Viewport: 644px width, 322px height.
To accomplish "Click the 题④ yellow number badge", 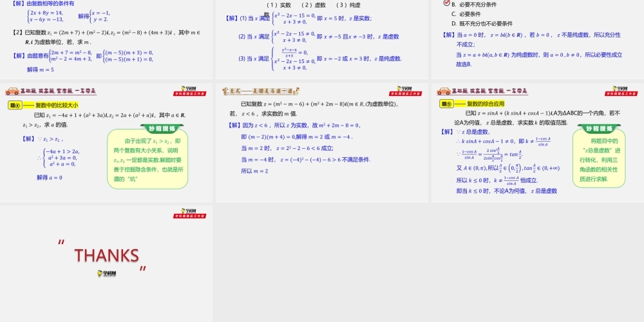I will point(15,105).
